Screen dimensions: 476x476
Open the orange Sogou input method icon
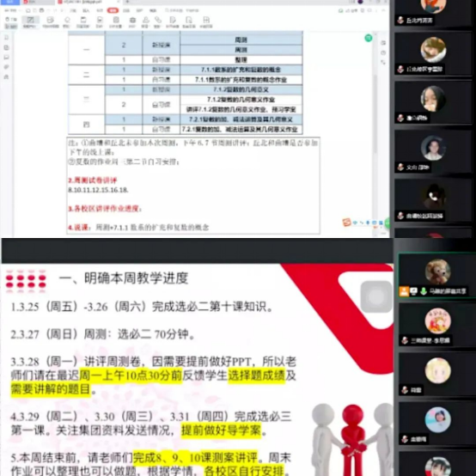click(x=346, y=223)
